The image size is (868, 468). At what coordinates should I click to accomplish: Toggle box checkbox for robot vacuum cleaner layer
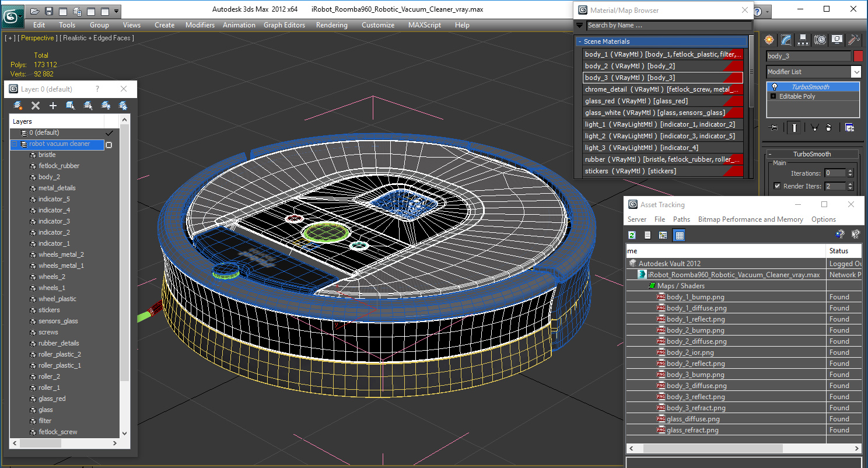tap(108, 145)
